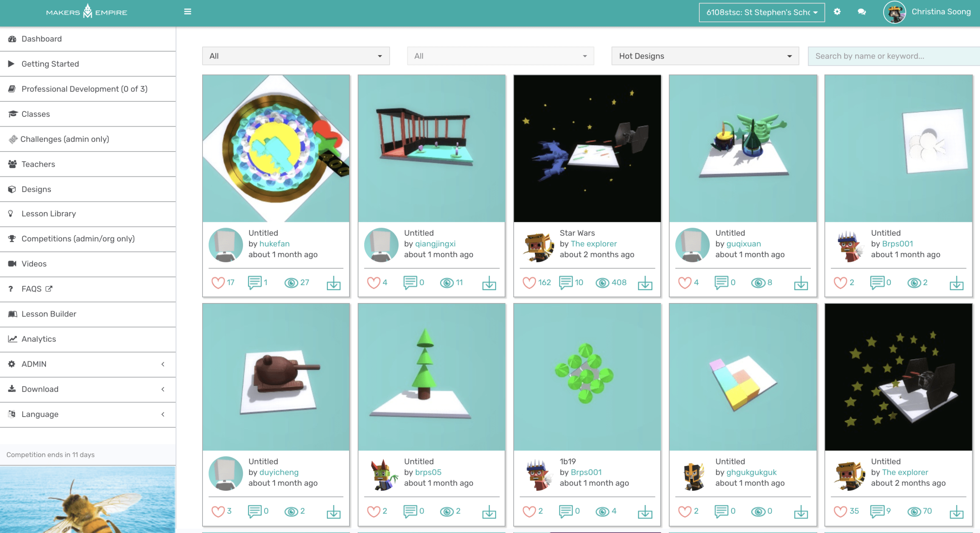Click the eye icon on 1b19 design
This screenshot has height=533, width=980.
pos(602,511)
